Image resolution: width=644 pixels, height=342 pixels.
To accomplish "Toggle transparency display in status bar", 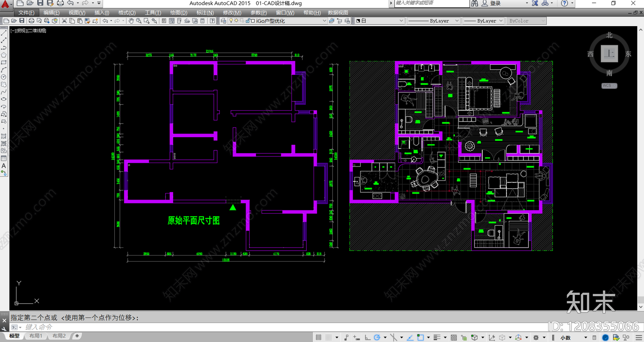I will click(x=454, y=338).
